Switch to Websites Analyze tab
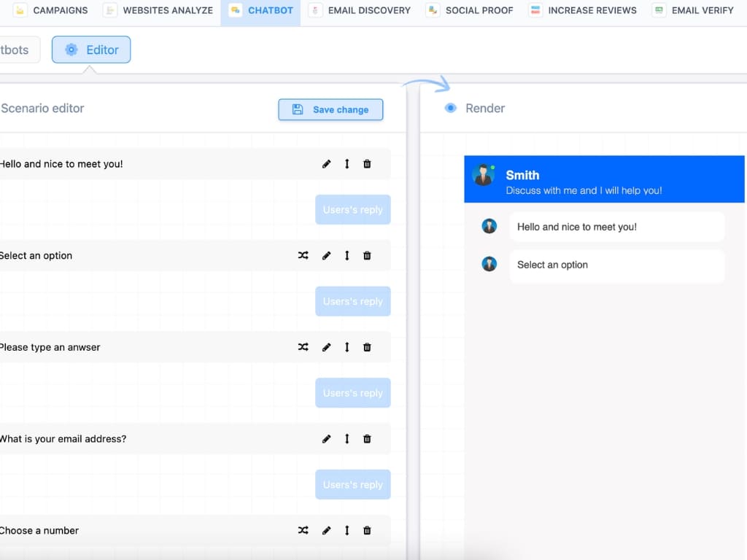Viewport: 747px width, 560px height. (x=158, y=10)
